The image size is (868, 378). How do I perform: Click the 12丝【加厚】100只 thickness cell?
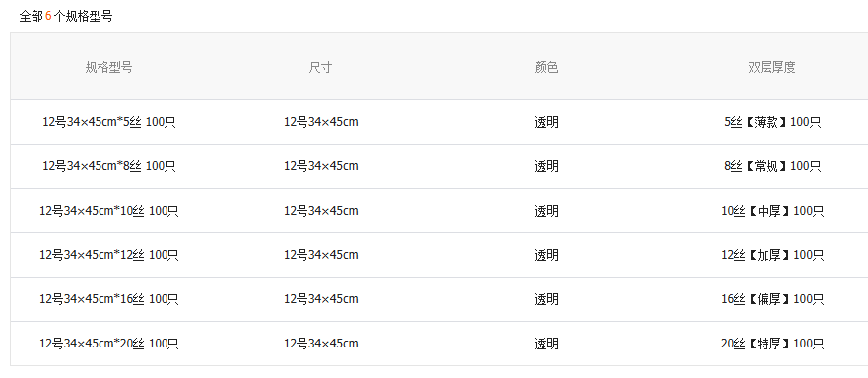pos(772,255)
